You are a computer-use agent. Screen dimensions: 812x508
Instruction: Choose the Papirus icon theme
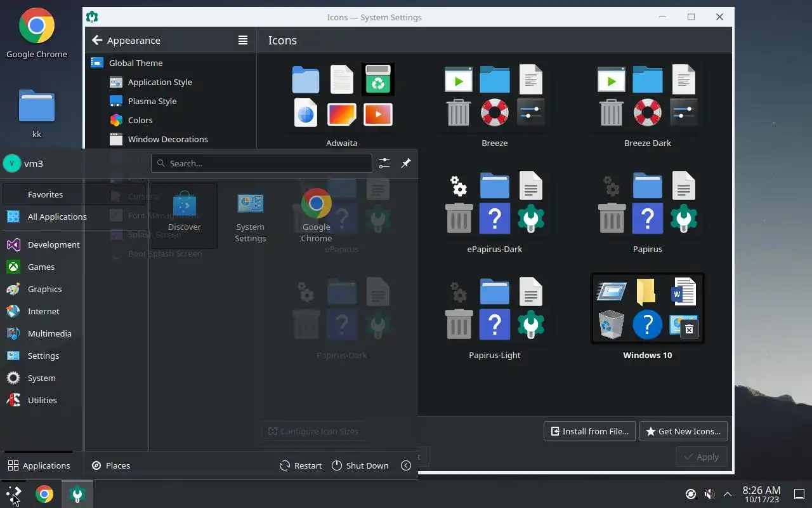click(648, 211)
